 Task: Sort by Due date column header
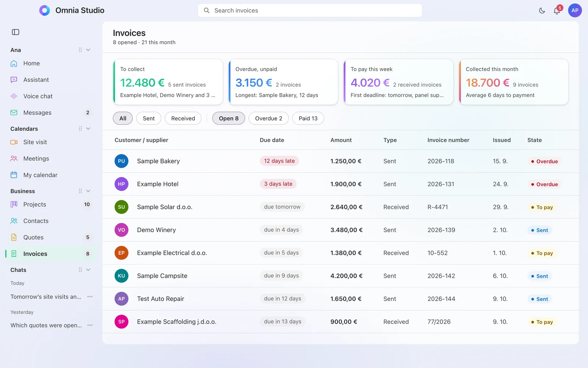point(272,140)
